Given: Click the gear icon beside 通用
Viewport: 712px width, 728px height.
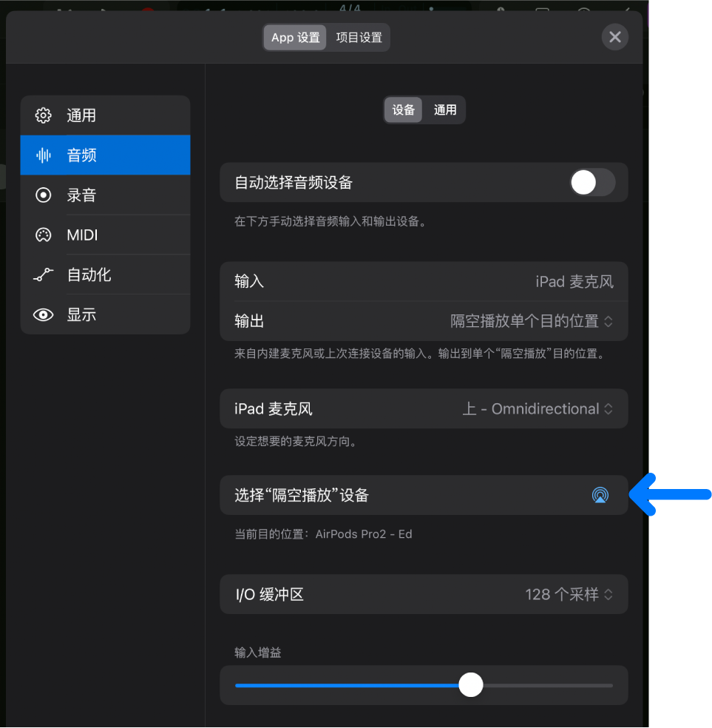Looking at the screenshot, I should pyautogui.click(x=43, y=115).
